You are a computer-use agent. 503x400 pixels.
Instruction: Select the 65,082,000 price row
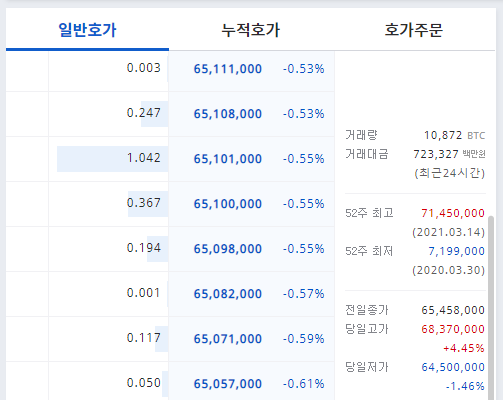[251, 294]
